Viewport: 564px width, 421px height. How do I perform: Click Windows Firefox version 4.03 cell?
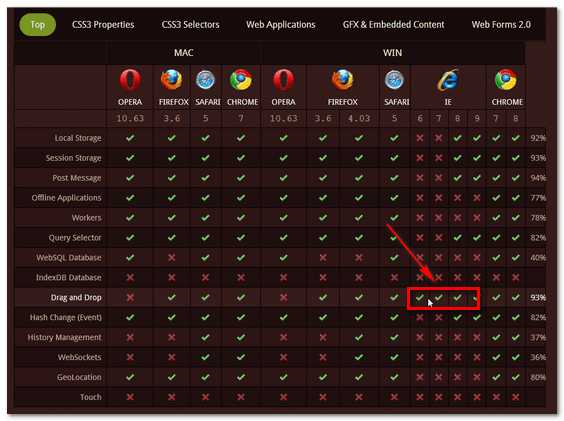[x=359, y=118]
